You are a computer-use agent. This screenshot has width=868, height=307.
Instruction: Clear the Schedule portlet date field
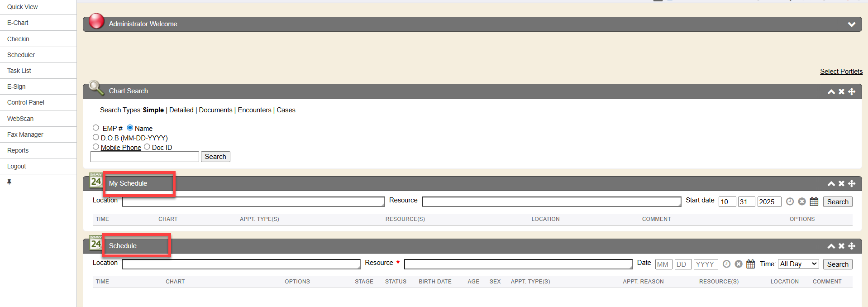point(739,264)
